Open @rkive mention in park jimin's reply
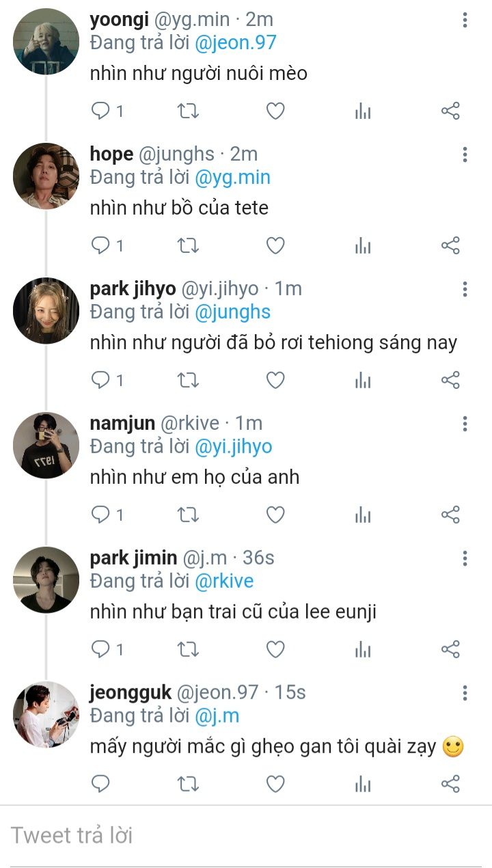This screenshot has height=868, width=492. (x=224, y=582)
